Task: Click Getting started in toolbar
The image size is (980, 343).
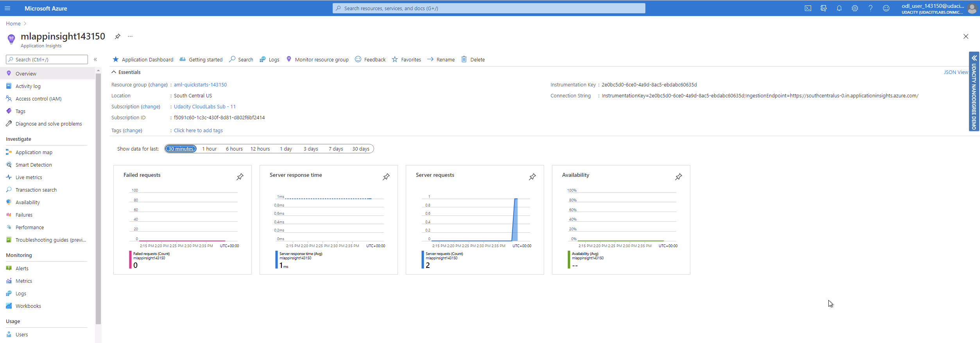Action: click(x=201, y=59)
